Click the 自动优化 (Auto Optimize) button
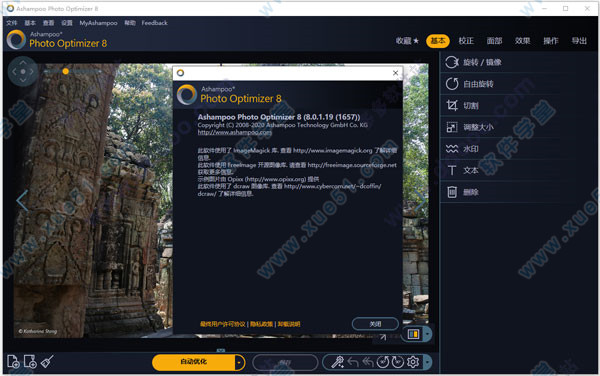 click(x=193, y=362)
